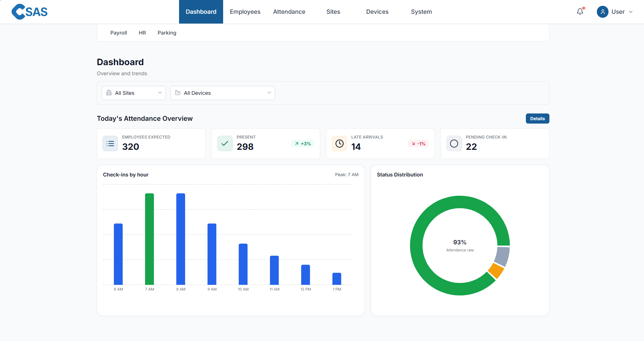The image size is (644, 341).
Task: Click the green 7 AM bar
Action: 149,239
